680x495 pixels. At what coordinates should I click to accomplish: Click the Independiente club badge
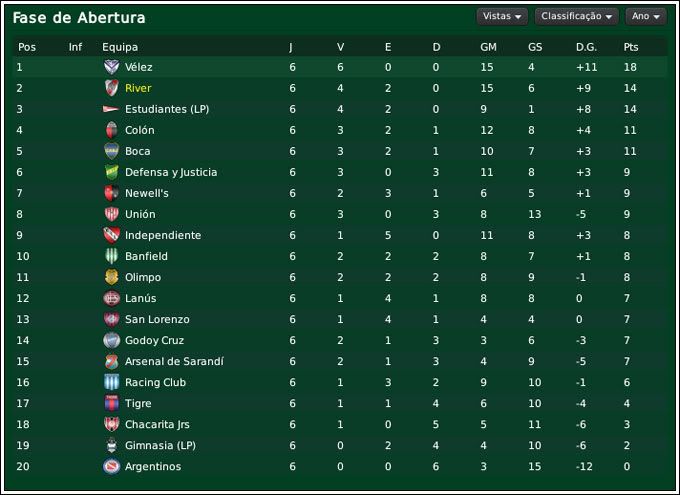click(111, 235)
